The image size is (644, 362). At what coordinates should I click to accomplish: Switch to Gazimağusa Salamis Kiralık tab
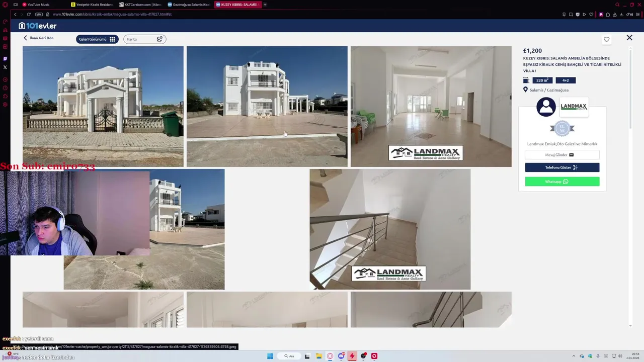pyautogui.click(x=188, y=5)
